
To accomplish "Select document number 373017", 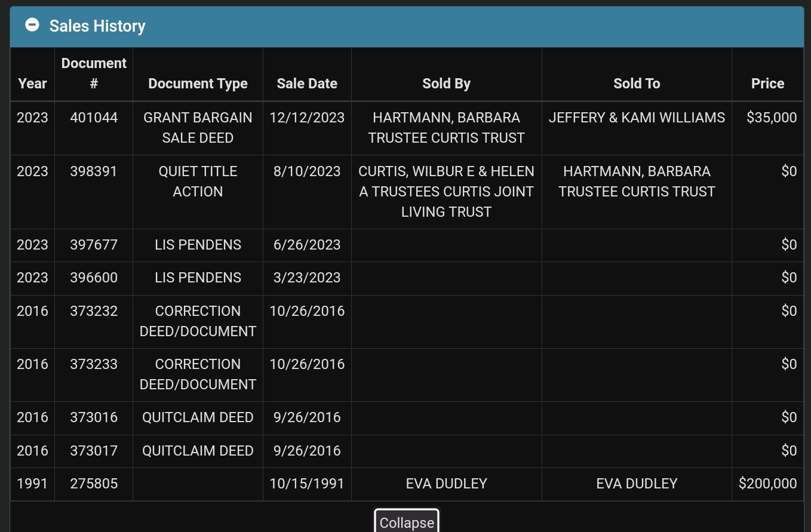I will point(94,451).
